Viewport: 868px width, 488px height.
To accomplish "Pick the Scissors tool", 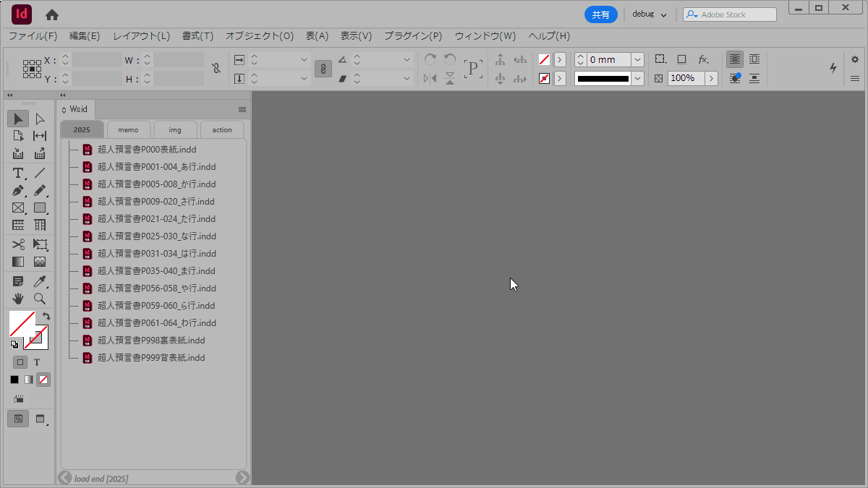I will point(18,244).
